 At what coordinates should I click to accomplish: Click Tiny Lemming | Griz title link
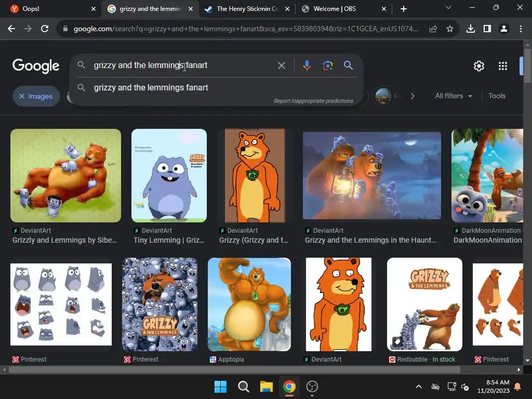(169, 240)
